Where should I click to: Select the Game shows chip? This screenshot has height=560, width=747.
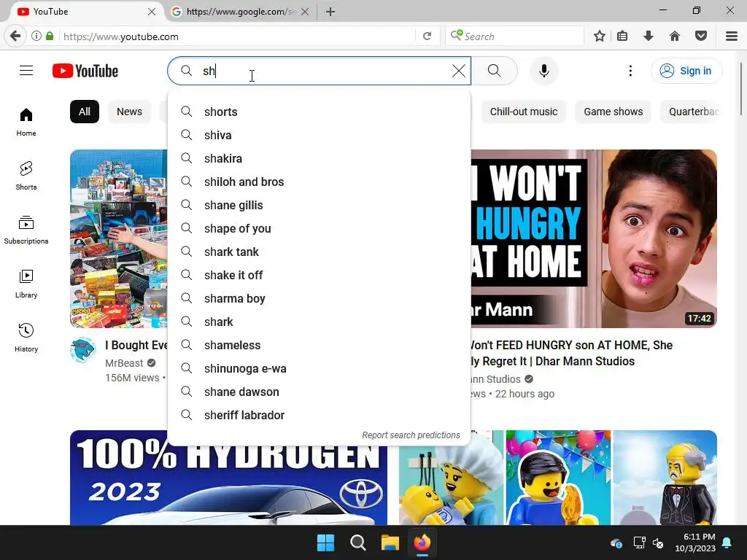[x=613, y=112]
